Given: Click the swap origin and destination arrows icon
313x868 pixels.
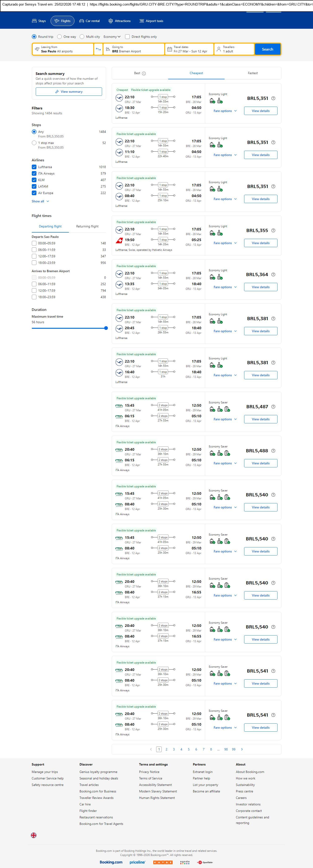Looking at the screenshot, I should click(x=98, y=49).
